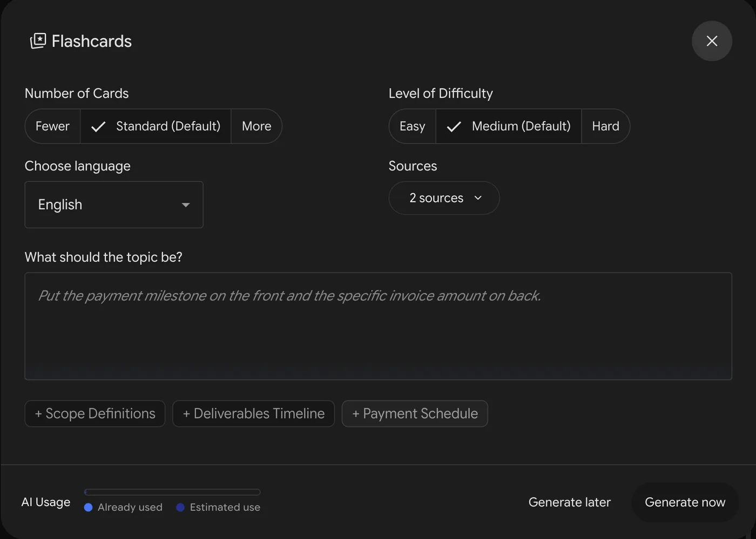
Task: Select Standard (Default) card count
Action: pos(156,126)
